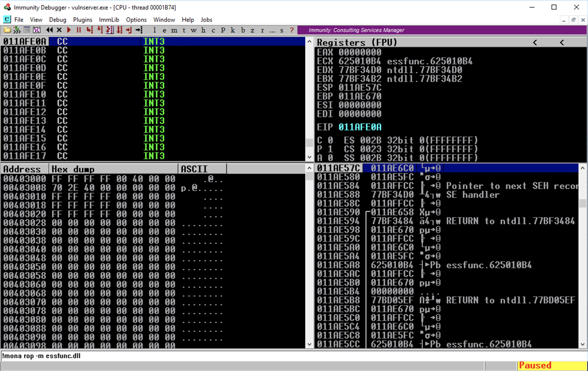
Task: Open breakpoints window with 'b' button
Action: pos(243,30)
